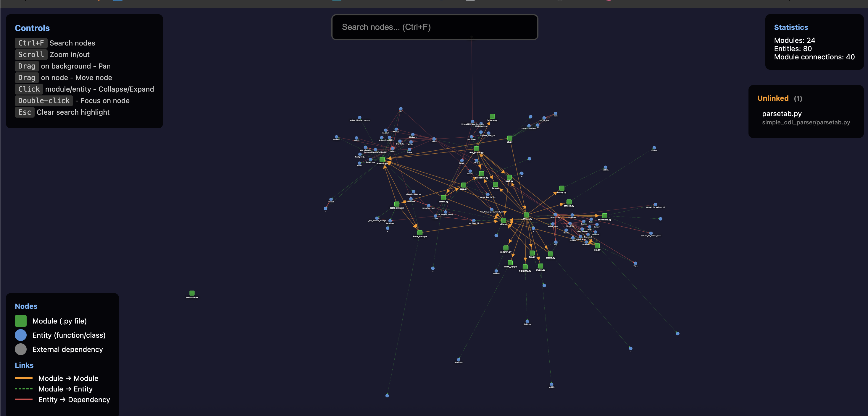Click the search nodes input field
The width and height of the screenshot is (868, 416).
pos(434,27)
